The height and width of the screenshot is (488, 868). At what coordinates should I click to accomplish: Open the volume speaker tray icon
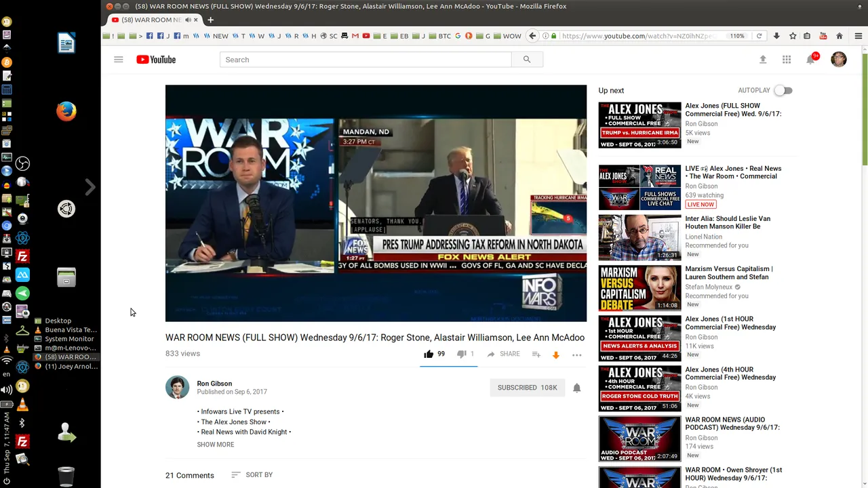[7, 390]
